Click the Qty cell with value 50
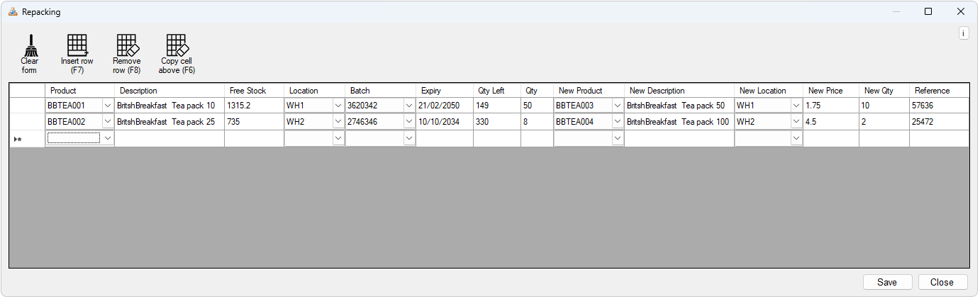 click(x=537, y=106)
